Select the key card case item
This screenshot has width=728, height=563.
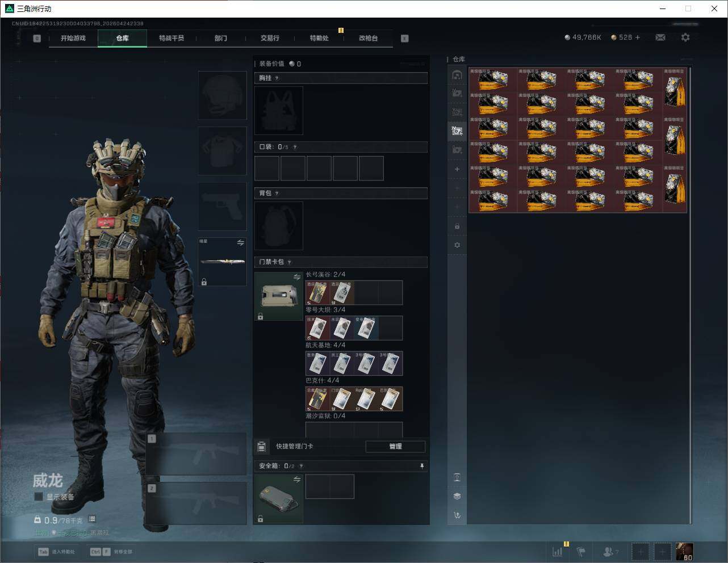pyautogui.click(x=279, y=296)
